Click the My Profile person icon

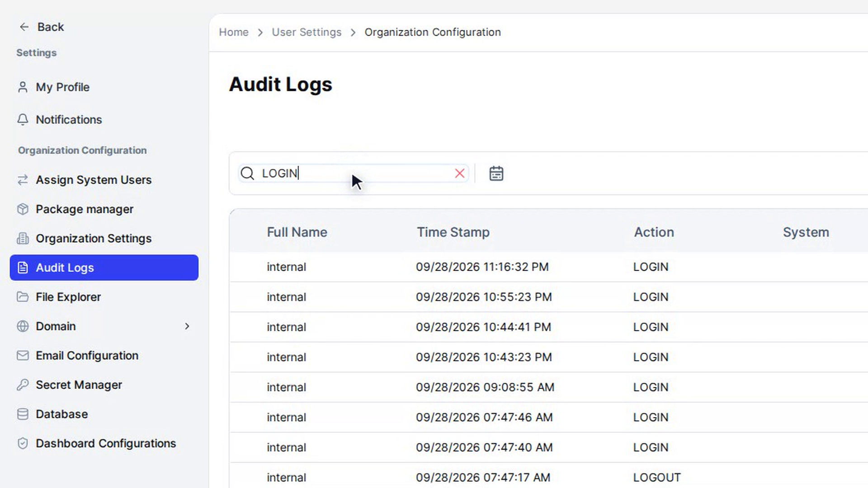[x=23, y=87]
